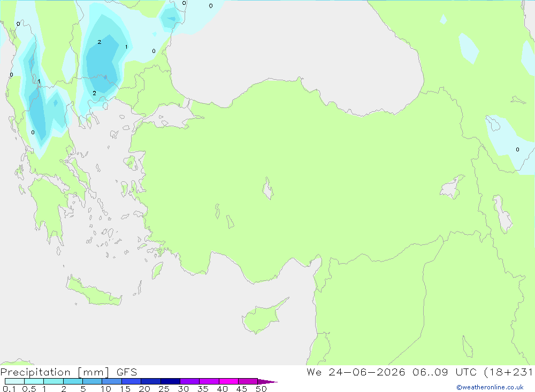Click legend scale label "10"

click(105, 389)
